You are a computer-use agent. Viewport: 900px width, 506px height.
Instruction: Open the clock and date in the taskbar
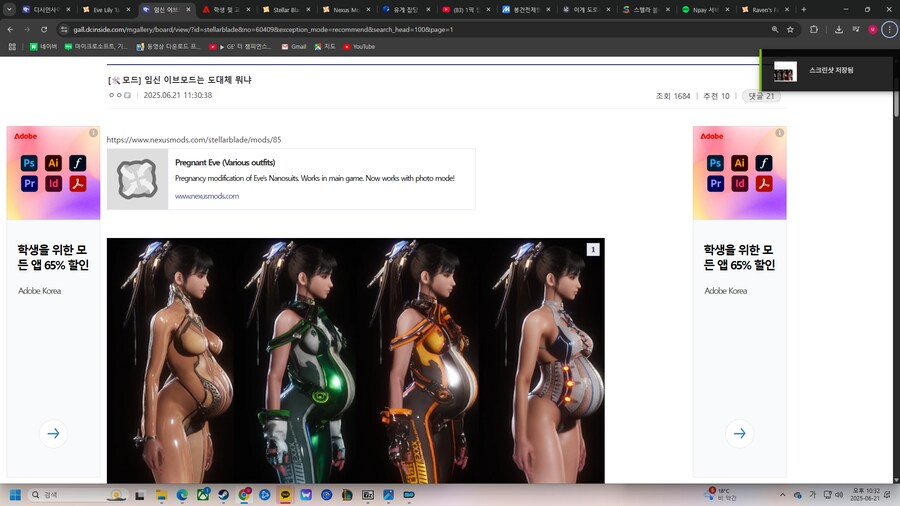point(866,495)
